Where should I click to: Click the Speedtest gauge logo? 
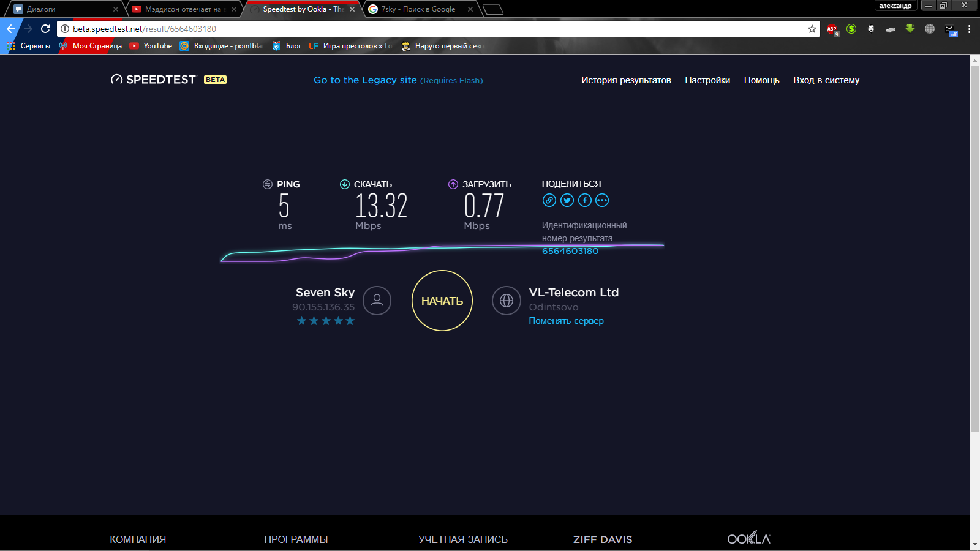(116, 80)
